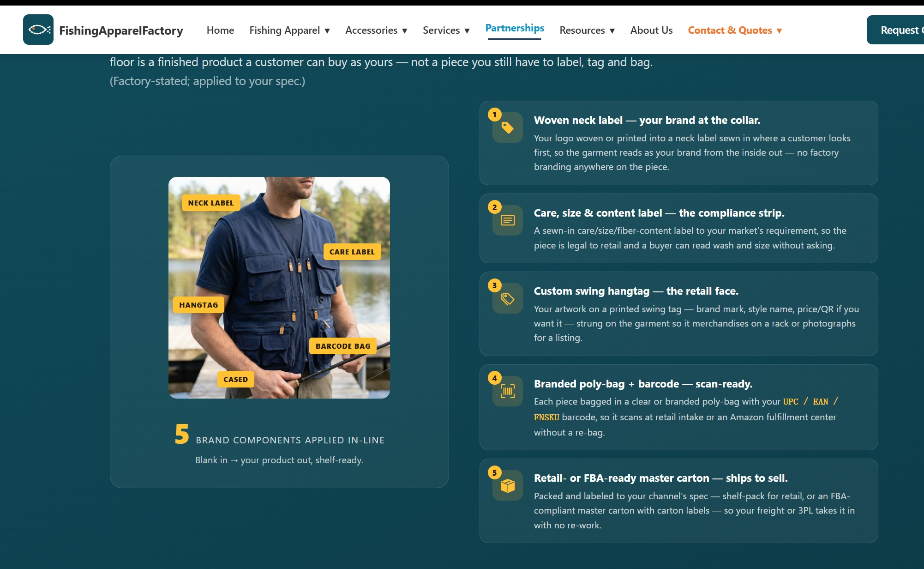The height and width of the screenshot is (569, 924).
Task: Go to the Home page
Action: click(x=220, y=30)
